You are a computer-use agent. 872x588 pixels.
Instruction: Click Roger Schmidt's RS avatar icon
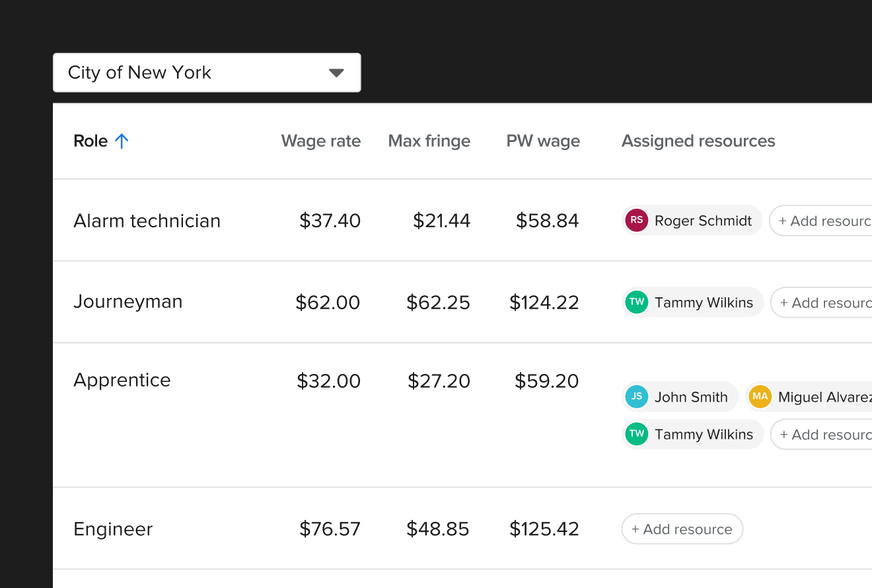point(636,220)
